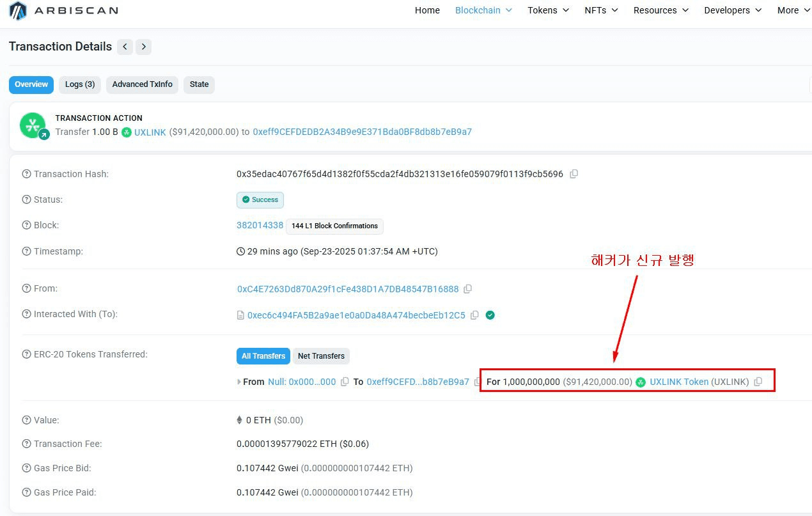The width and height of the screenshot is (812, 516).
Task: Open the Tokens dropdown menu
Action: coord(548,10)
